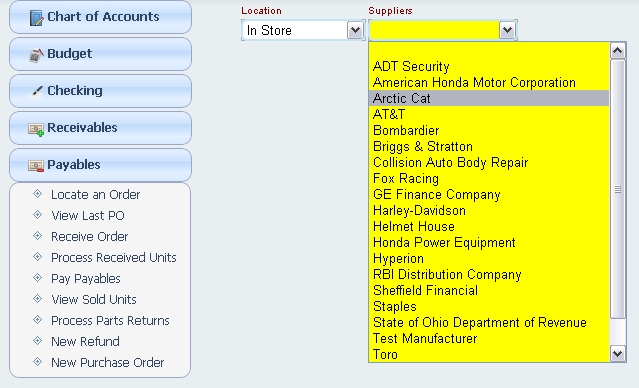This screenshot has width=639, height=388.
Task: Click the Payables money icon
Action: click(36, 166)
